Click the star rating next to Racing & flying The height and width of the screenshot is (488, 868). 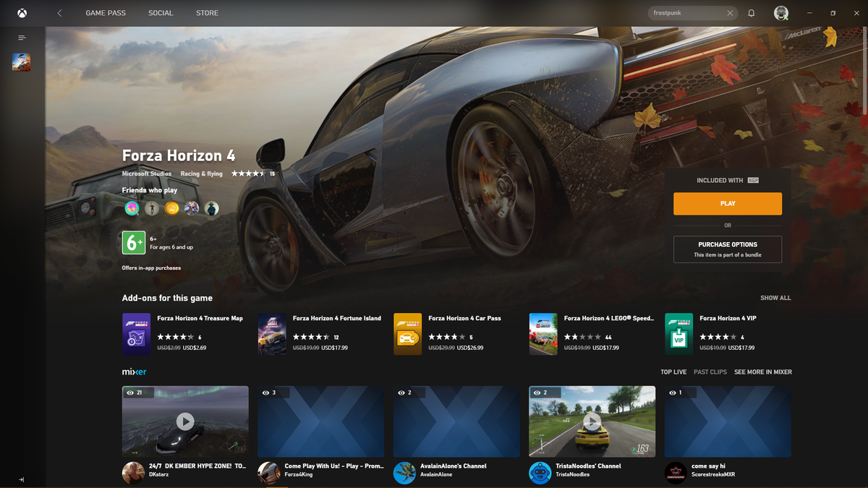point(249,174)
